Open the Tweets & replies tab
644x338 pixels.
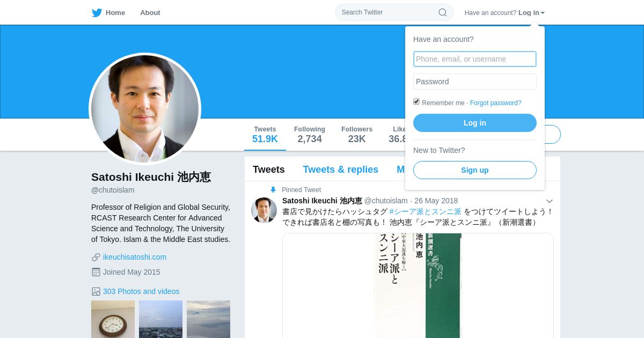pos(341,170)
